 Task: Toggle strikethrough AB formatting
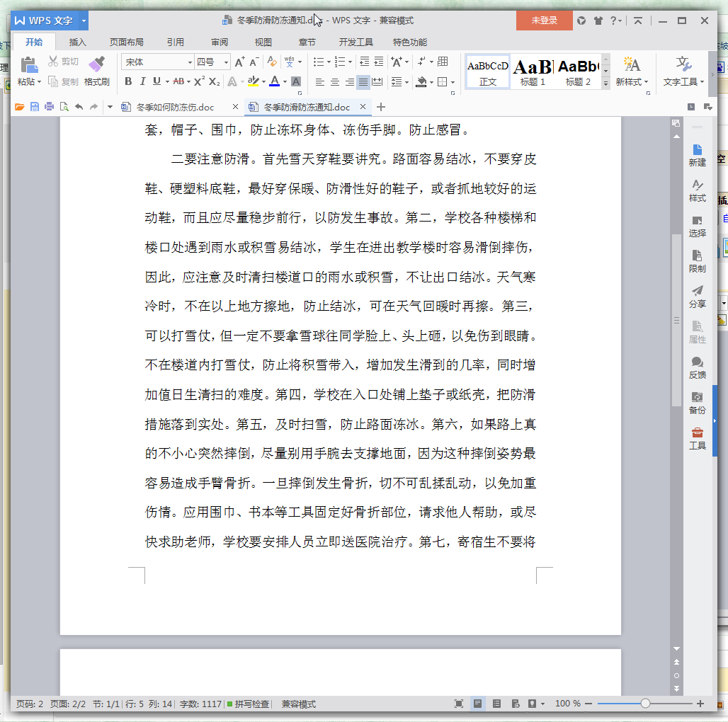click(178, 81)
